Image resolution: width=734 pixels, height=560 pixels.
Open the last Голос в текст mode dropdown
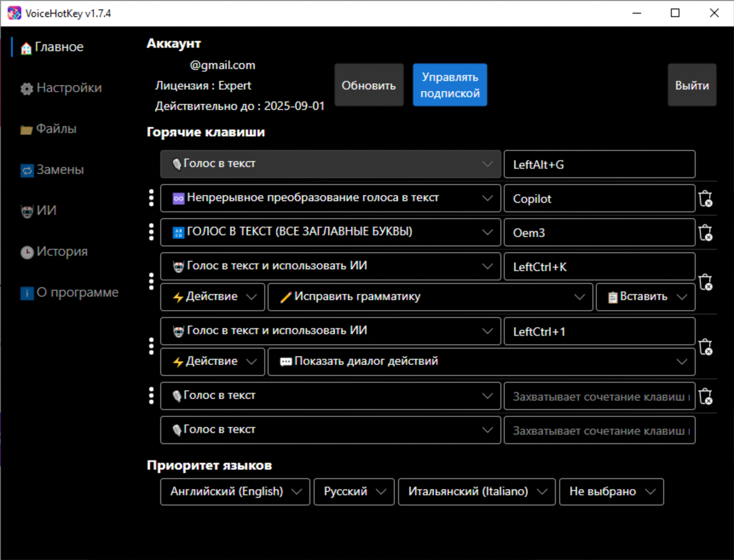pyautogui.click(x=330, y=430)
